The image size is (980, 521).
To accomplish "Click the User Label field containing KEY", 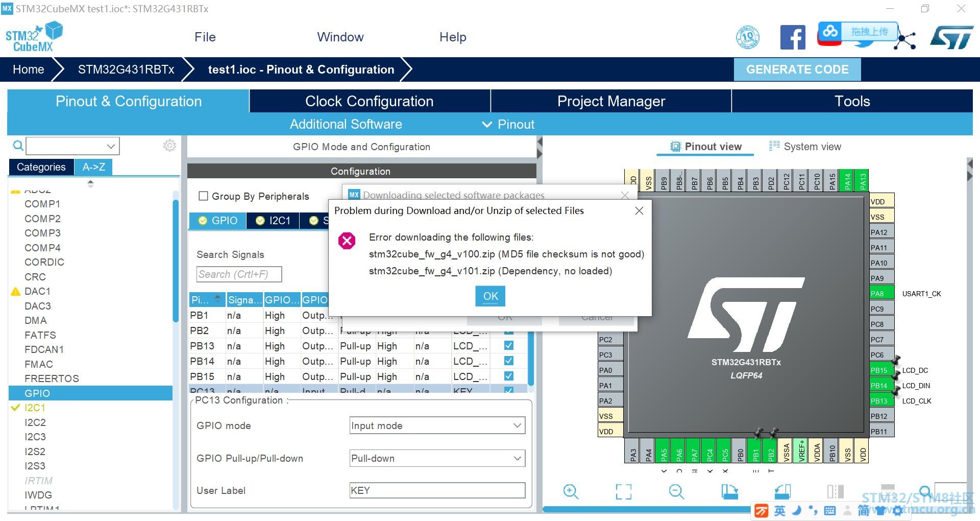I will click(437, 490).
